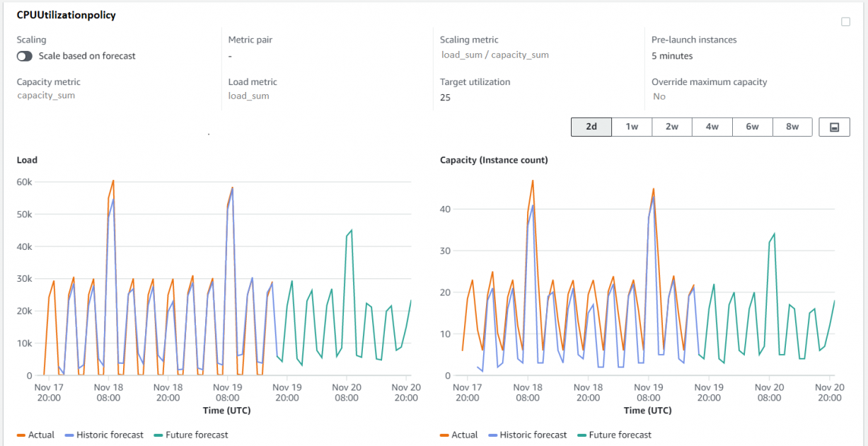
Task: Switch to the 1w time range tab
Action: click(631, 127)
